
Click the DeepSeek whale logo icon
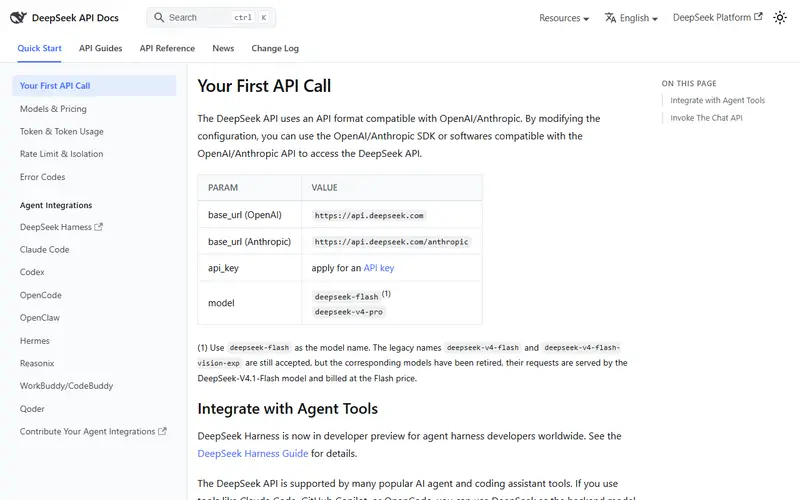[x=18, y=17]
